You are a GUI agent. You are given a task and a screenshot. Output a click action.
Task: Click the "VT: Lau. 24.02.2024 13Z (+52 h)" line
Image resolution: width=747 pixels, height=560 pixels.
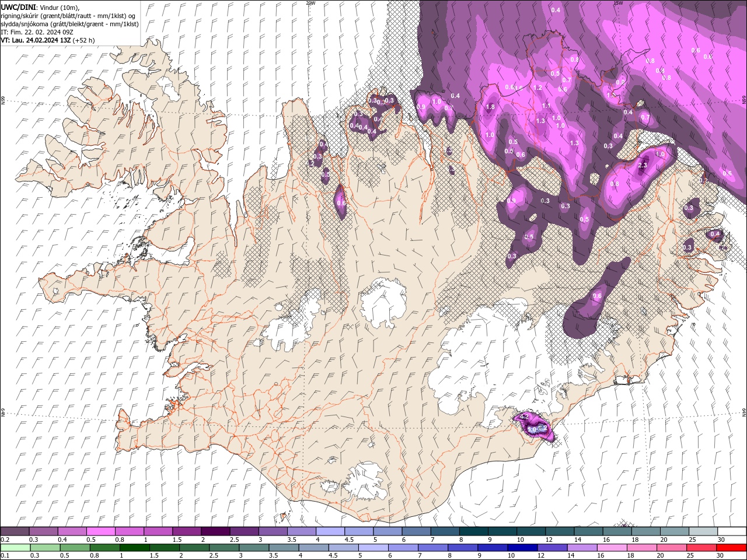[48, 40]
